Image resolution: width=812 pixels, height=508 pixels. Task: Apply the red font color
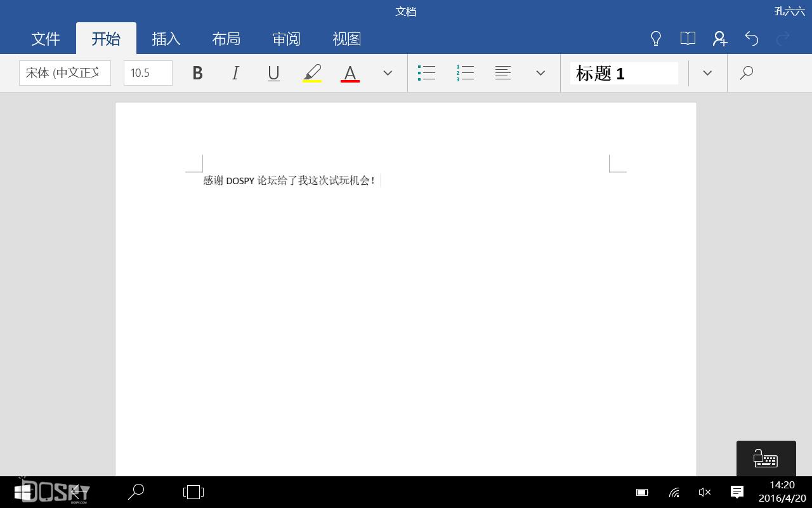[350, 72]
